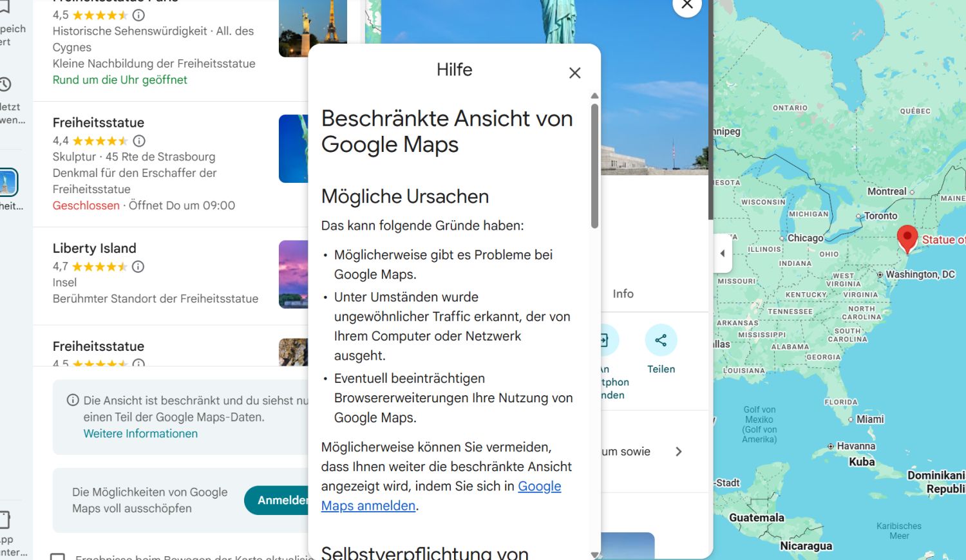Click the send-to-phone icon beside Teilen
Image resolution: width=966 pixels, height=560 pixels.
coord(605,341)
